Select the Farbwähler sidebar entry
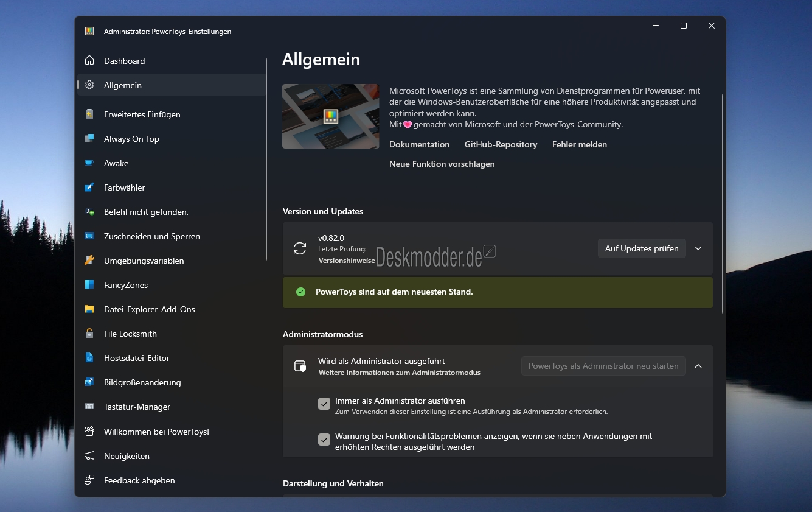This screenshot has height=512, width=812. [x=172, y=188]
